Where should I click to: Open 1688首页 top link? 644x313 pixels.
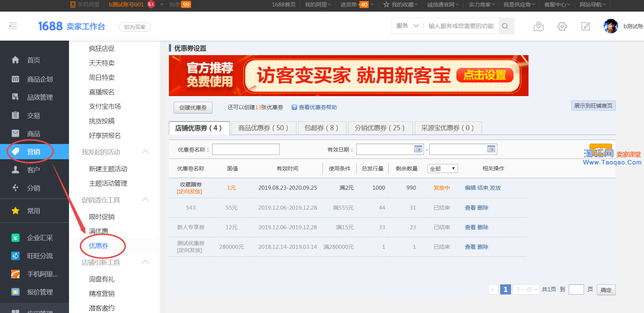point(284,4)
